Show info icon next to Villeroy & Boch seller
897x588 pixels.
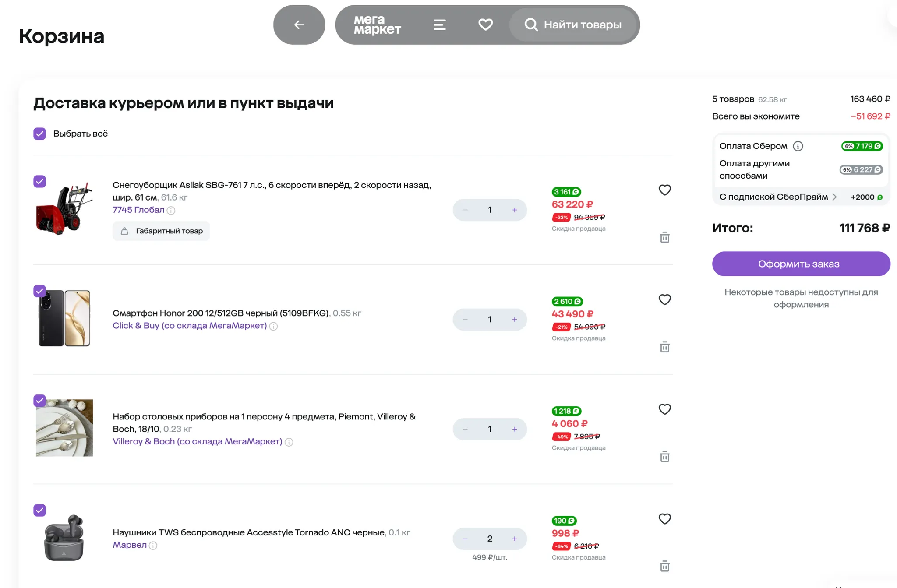[x=289, y=442]
